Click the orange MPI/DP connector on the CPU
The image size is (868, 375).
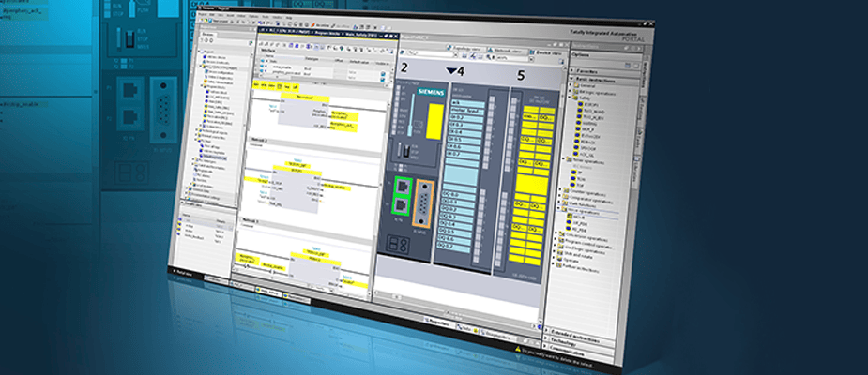click(423, 204)
